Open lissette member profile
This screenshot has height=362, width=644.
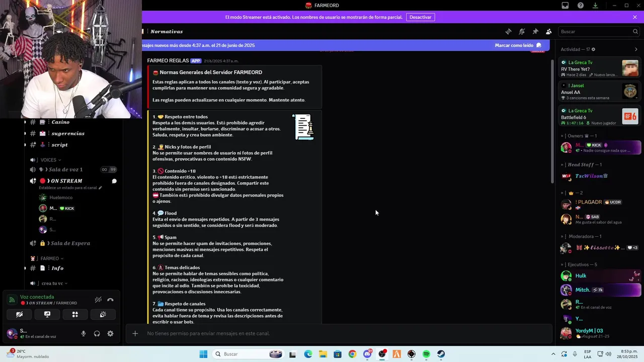tap(600, 248)
